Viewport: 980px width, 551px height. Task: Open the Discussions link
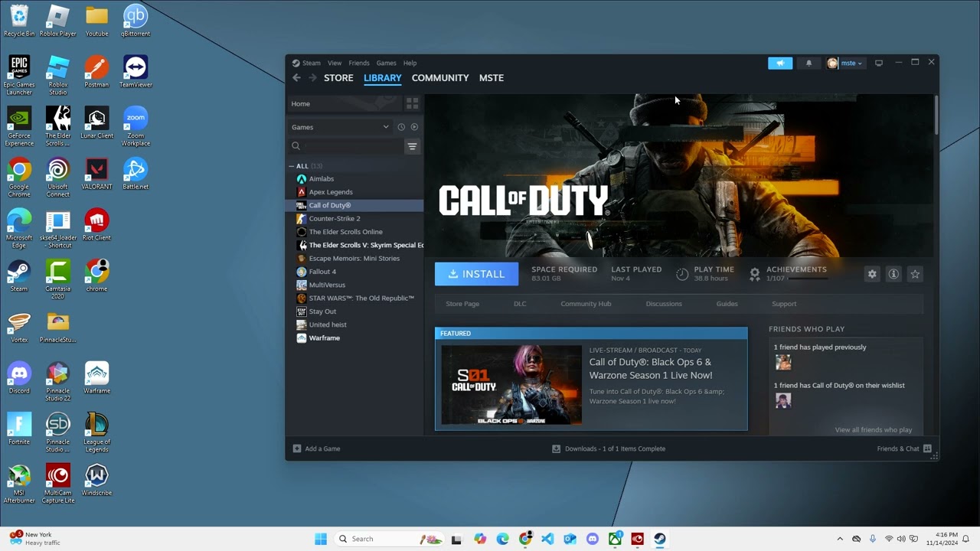664,304
